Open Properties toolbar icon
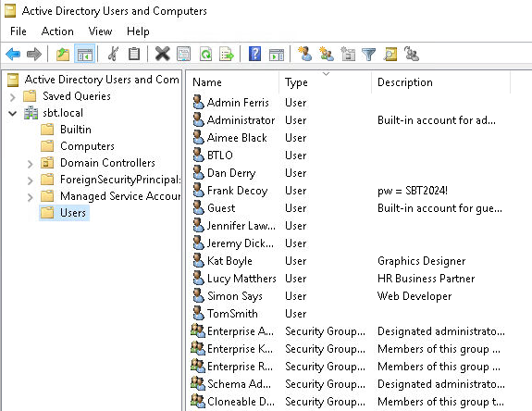 (183, 54)
